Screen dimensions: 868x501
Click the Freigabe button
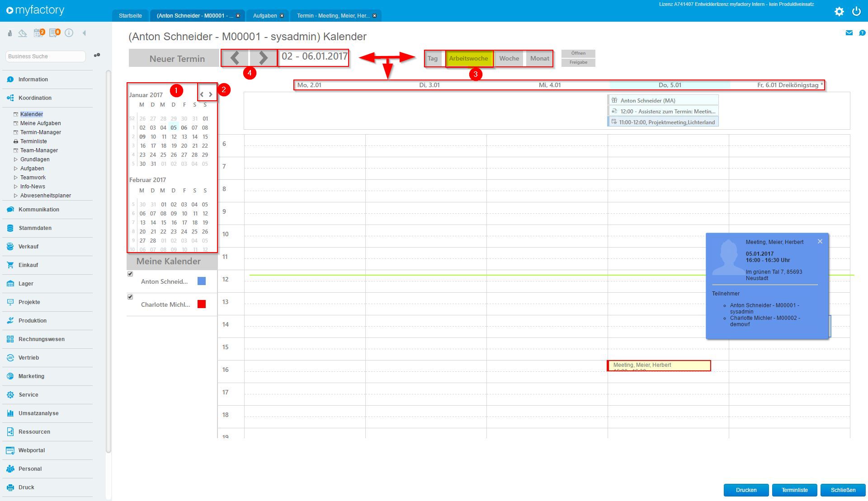coord(578,62)
